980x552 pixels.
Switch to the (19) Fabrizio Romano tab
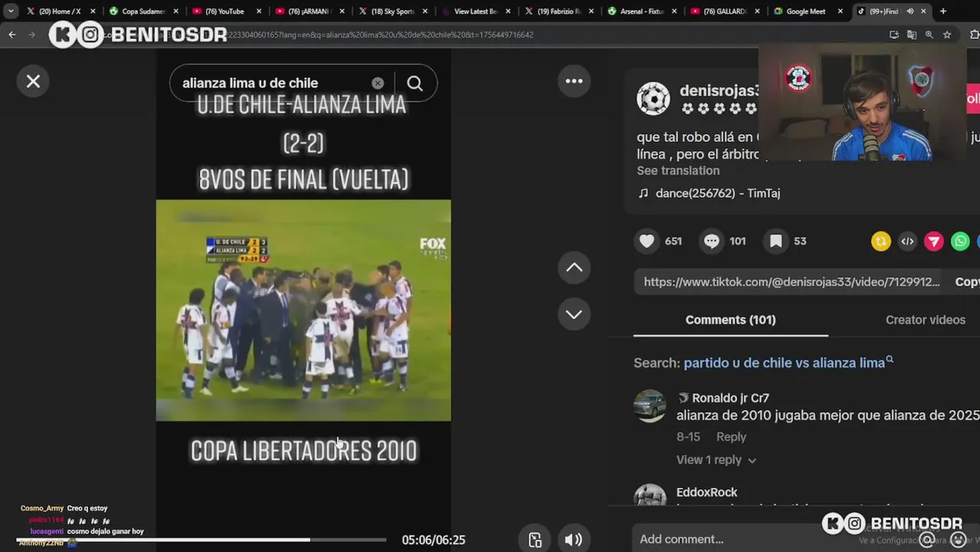click(x=558, y=11)
